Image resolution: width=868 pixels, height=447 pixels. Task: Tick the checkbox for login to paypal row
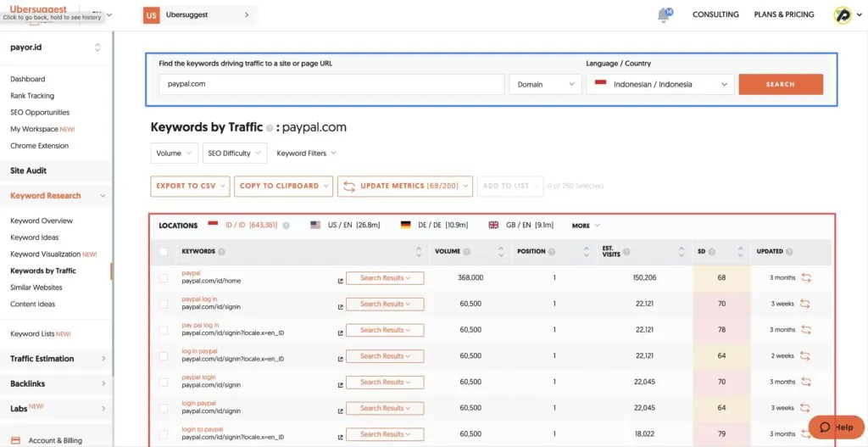(164, 434)
